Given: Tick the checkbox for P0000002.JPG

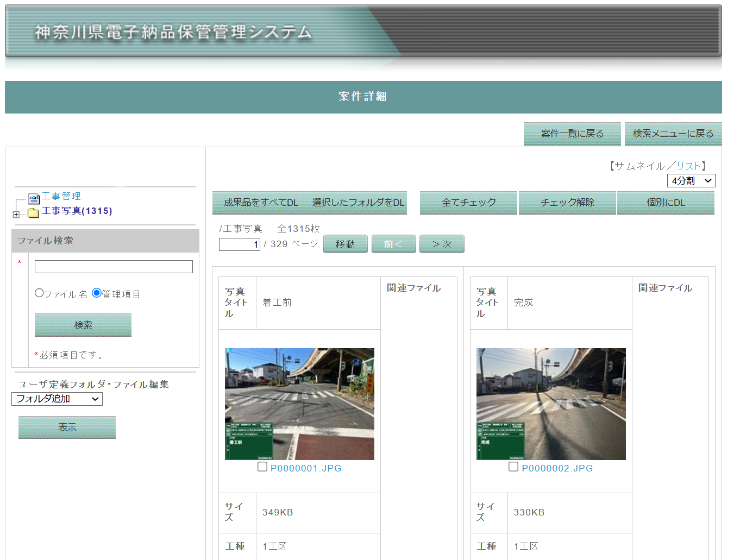Looking at the screenshot, I should tap(513, 467).
